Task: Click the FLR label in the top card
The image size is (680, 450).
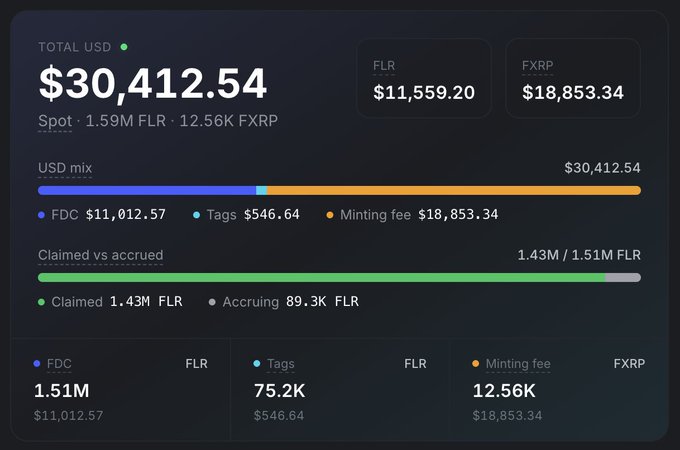Action: (384, 66)
